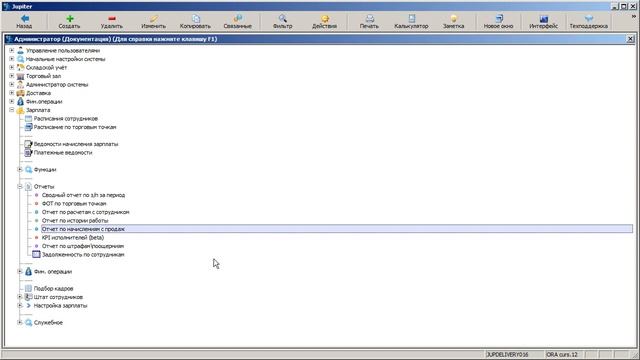The width and height of the screenshot is (640, 360).
Task: Expand the Служебное node
Action: 20,322
